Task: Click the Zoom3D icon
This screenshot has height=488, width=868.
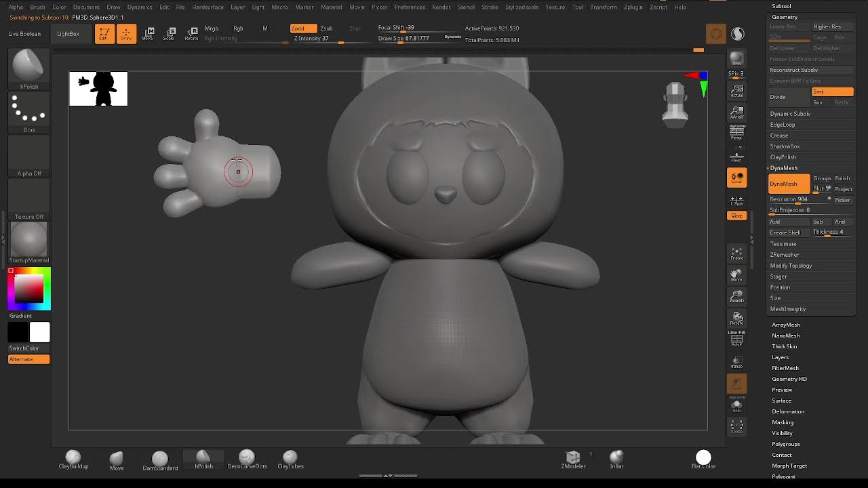Action: (736, 296)
